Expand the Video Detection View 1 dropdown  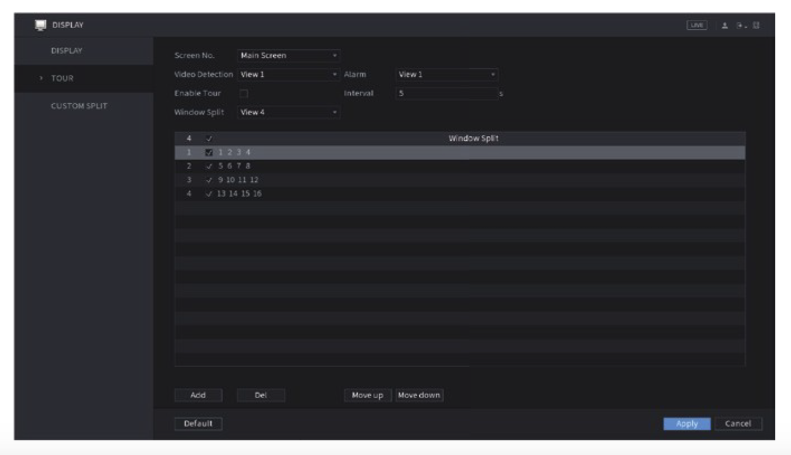[x=289, y=75]
